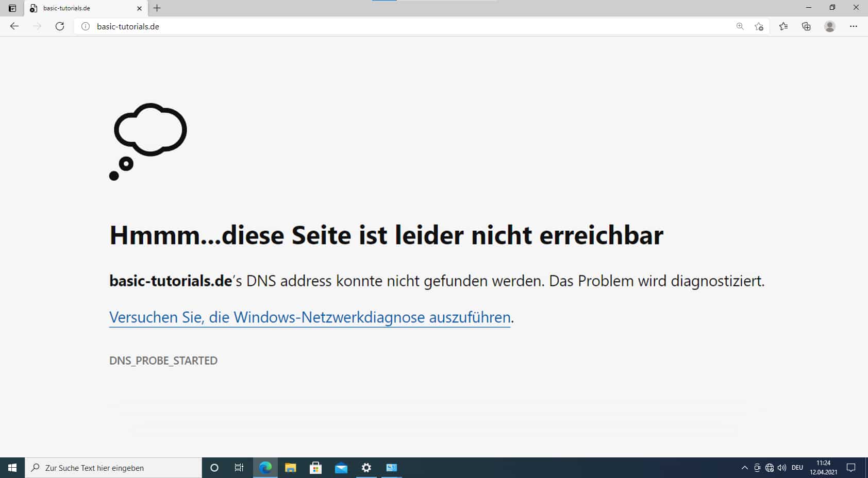Viewport: 868px width, 478px height.
Task: Close the basic-tutorials.de tab
Action: click(x=139, y=8)
